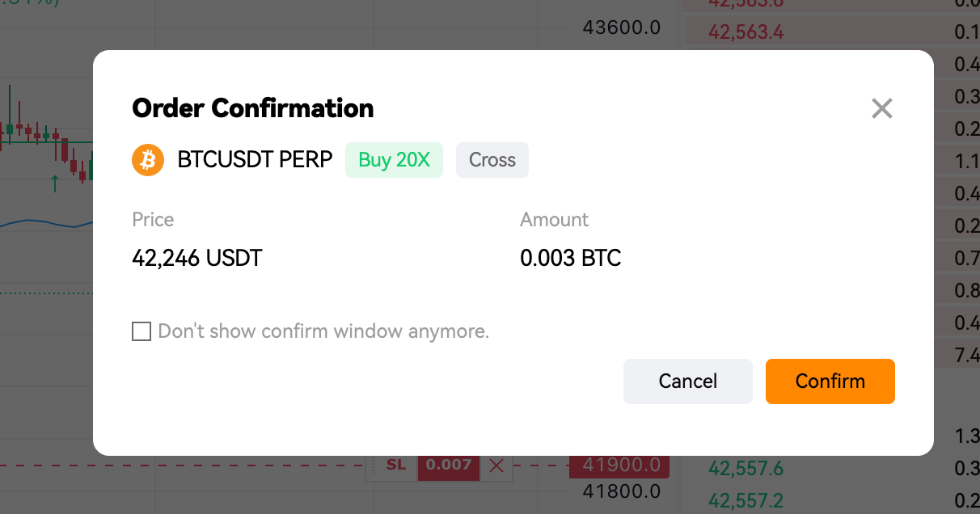The height and width of the screenshot is (514, 980).
Task: Check the confirmation suppression checkbox
Action: point(142,331)
